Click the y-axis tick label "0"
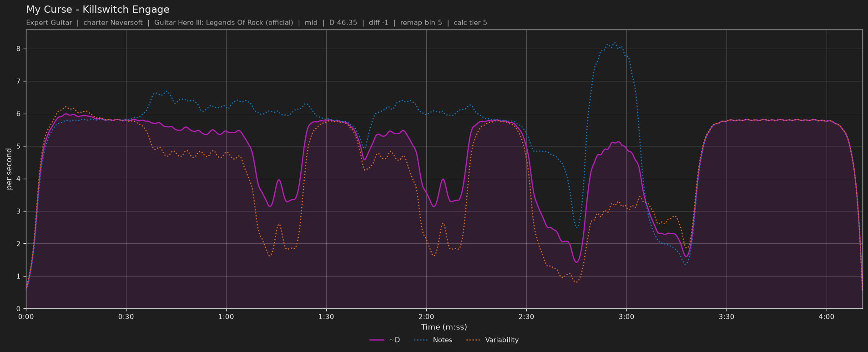 click(x=19, y=309)
